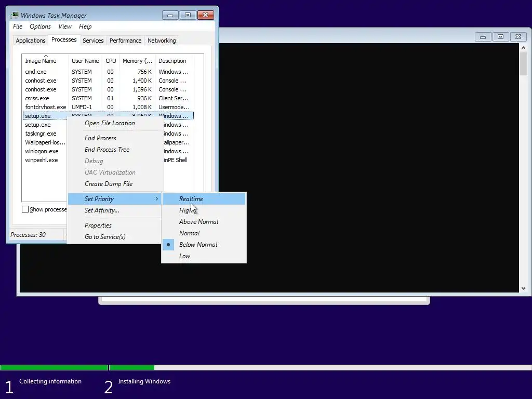Set priority to High
Image resolution: width=532 pixels, height=399 pixels.
click(x=204, y=210)
